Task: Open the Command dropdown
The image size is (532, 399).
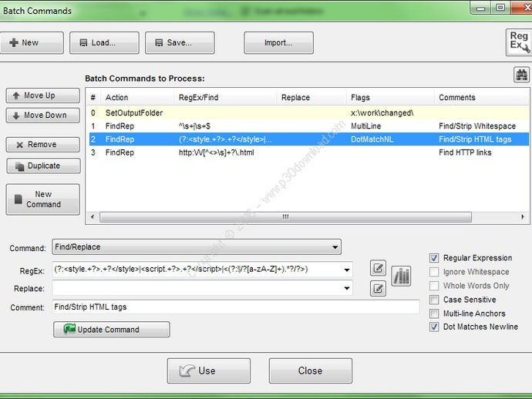Action: pos(197,246)
